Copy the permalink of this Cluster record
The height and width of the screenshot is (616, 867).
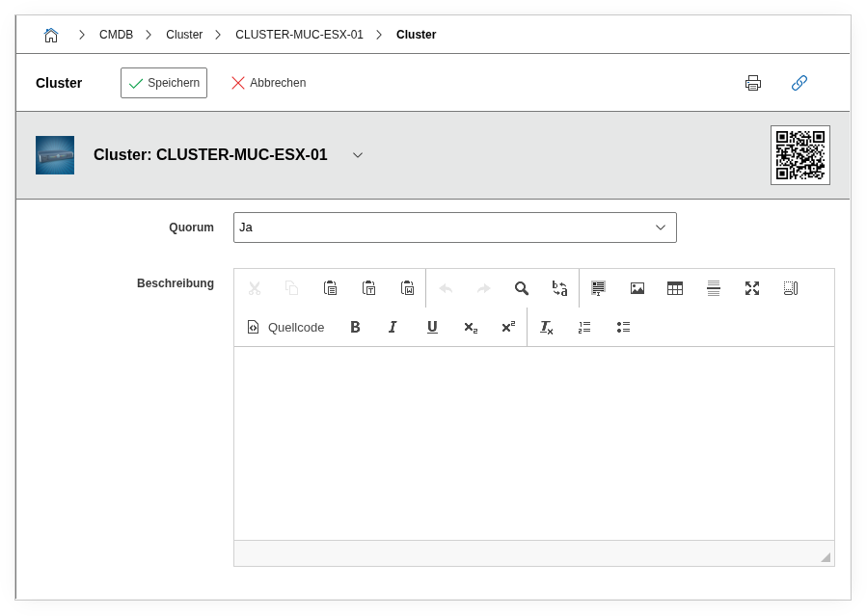coord(799,83)
